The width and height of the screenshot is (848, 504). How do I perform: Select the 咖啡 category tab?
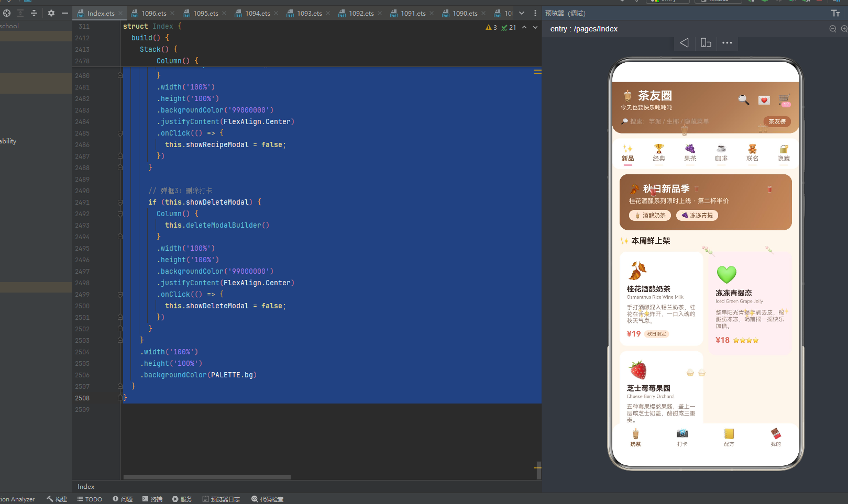pyautogui.click(x=721, y=153)
